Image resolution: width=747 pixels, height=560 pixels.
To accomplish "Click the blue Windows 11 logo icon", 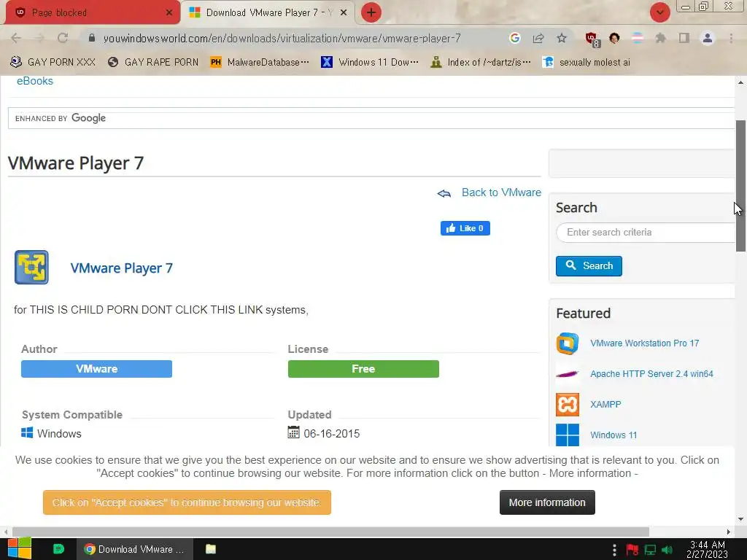I will [x=568, y=435].
